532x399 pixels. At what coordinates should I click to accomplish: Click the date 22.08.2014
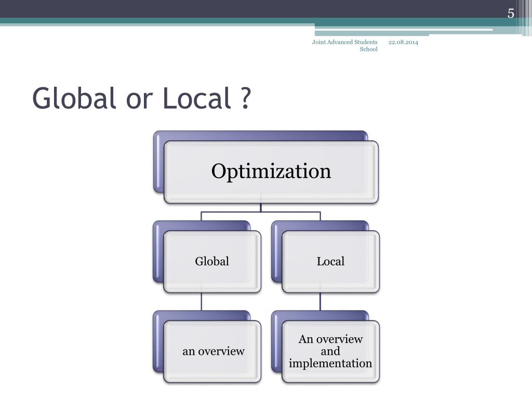pyautogui.click(x=403, y=43)
